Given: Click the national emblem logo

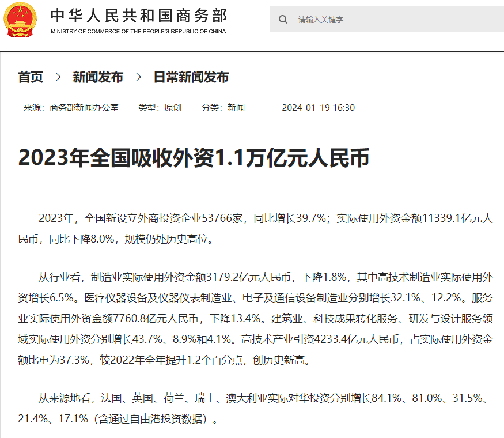Looking at the screenshot, I should pos(19,20).
